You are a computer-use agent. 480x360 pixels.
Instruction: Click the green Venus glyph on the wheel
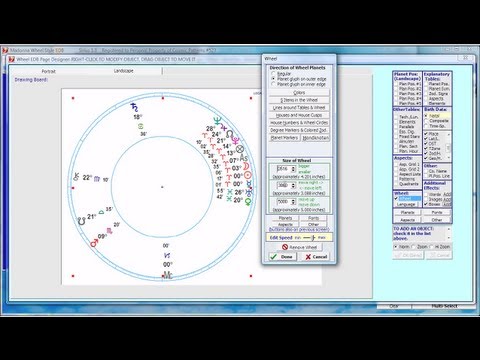[x=248, y=201]
